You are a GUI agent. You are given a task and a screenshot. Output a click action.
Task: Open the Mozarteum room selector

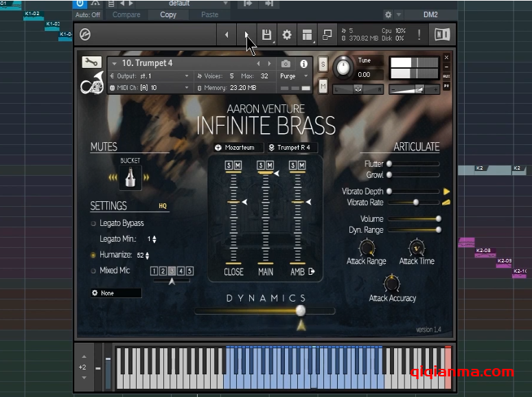238,148
